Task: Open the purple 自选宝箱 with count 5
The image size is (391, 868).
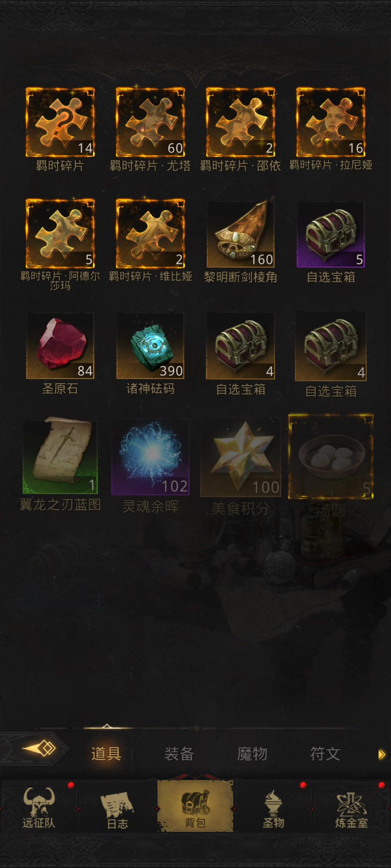Action: click(x=331, y=234)
